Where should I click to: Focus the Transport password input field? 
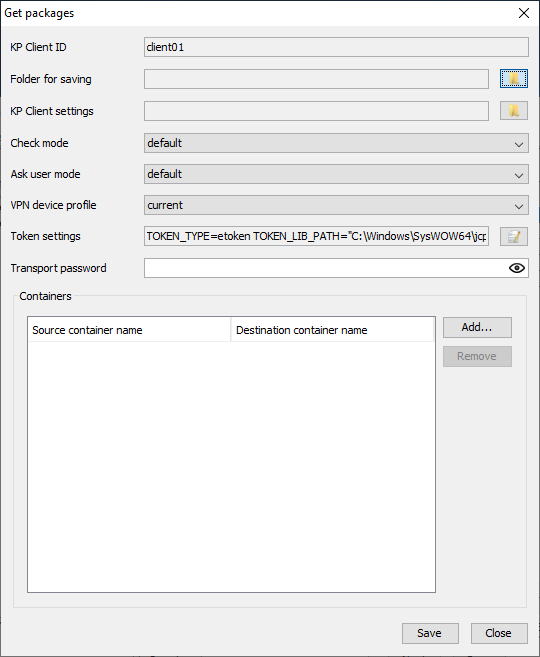[326, 268]
